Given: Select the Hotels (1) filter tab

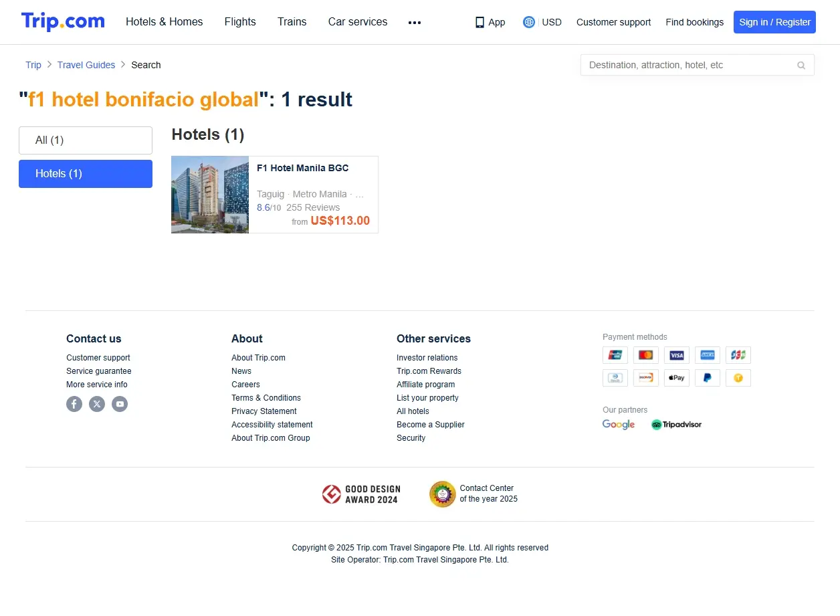Looking at the screenshot, I should (86, 174).
